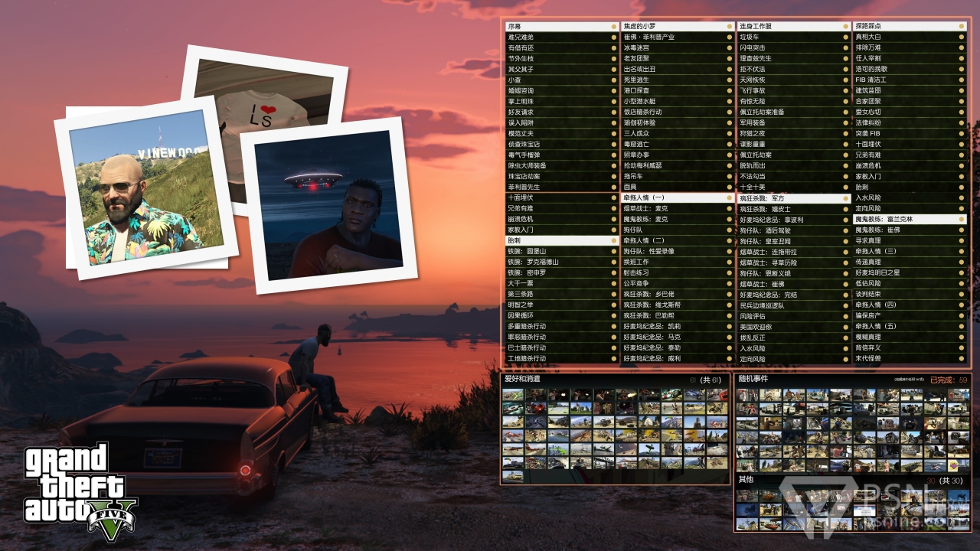Select the highlighted 牵拖人情(一) row
This screenshot has width=980, height=551.
(678, 197)
